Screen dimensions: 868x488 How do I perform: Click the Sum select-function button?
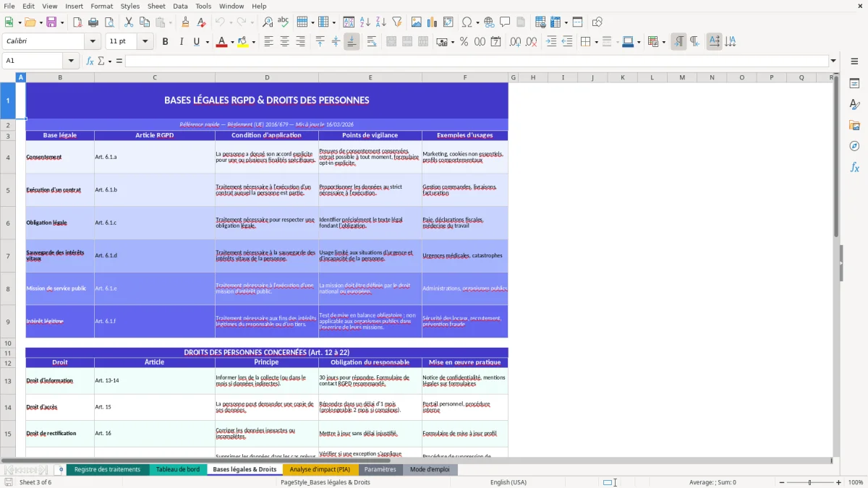tap(101, 61)
